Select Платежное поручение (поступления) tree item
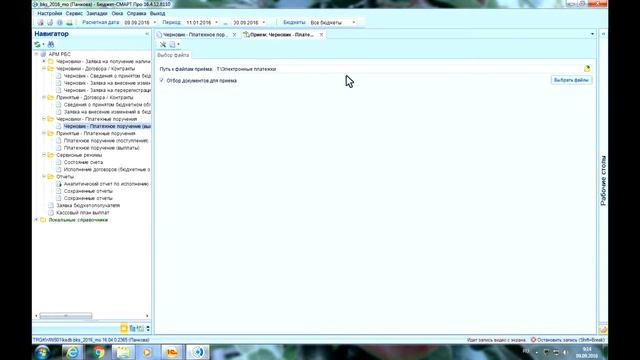Screen dimensions: 640x360 [x=106, y=140]
